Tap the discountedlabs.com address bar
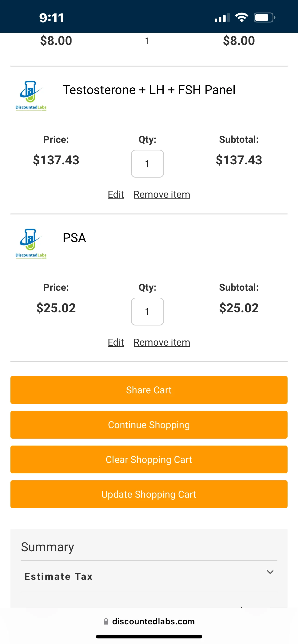 pyautogui.click(x=149, y=622)
